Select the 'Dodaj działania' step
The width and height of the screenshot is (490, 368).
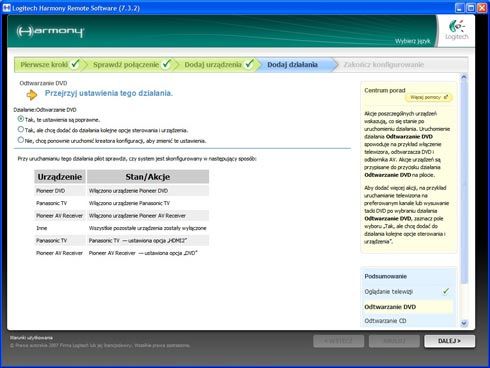point(292,64)
